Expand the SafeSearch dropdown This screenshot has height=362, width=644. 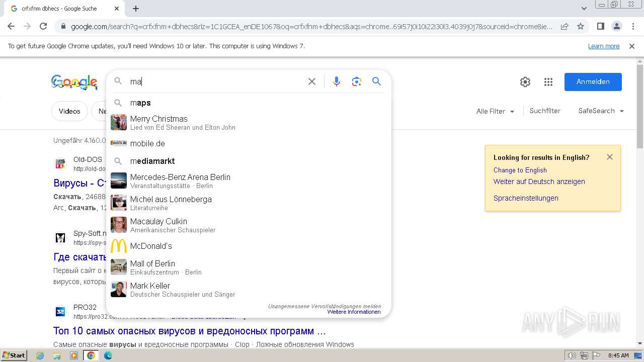click(601, 111)
